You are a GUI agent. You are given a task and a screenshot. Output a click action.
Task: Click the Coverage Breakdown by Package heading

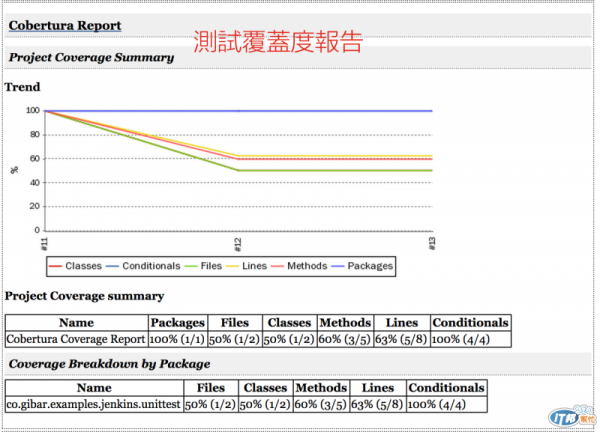tap(109, 364)
